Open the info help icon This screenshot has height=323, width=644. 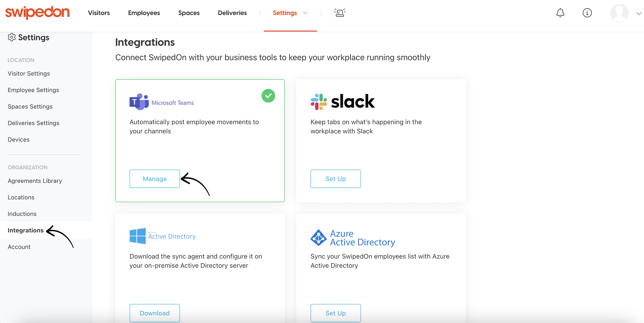pos(587,13)
